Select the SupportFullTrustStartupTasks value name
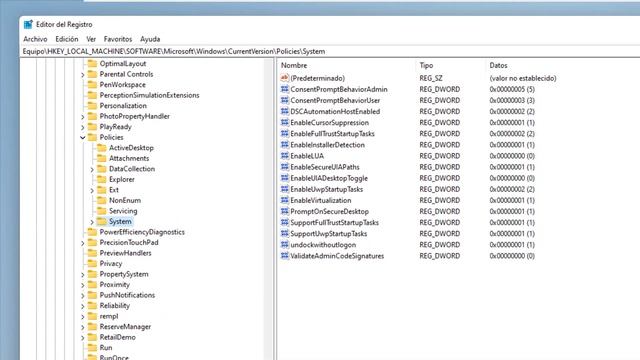The image size is (640, 360). [x=334, y=222]
